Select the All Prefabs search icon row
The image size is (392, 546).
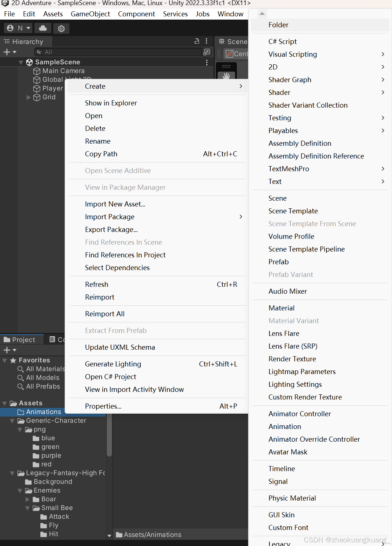click(x=39, y=386)
